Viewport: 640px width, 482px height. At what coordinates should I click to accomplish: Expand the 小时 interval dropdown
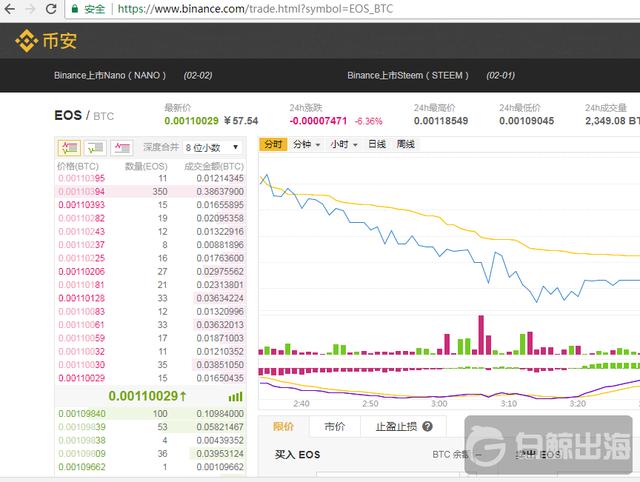[x=342, y=145]
